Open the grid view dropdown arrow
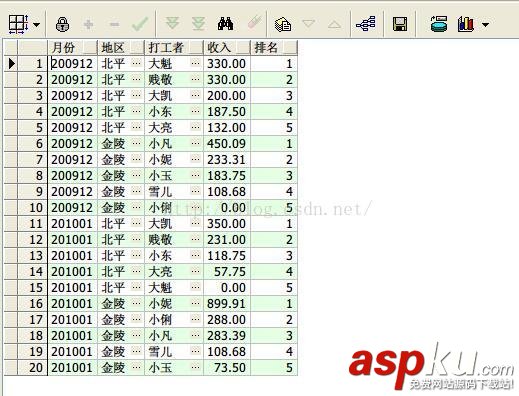 tap(36, 25)
